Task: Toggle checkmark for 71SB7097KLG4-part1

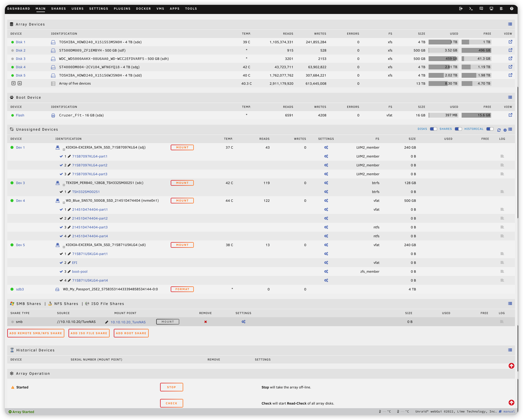Action: tap(61, 156)
